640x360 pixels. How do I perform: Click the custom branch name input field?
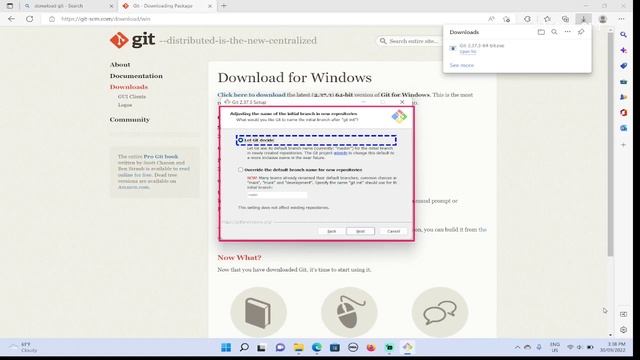click(x=277, y=195)
